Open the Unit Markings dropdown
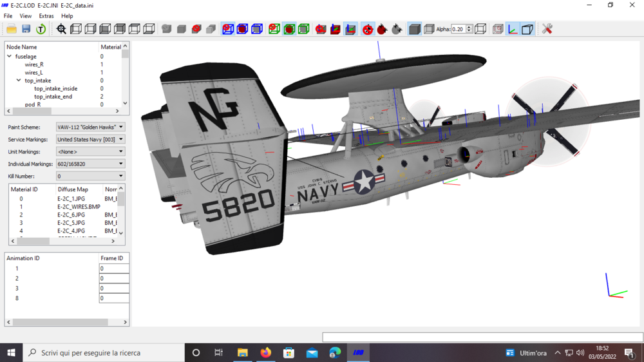Image resolution: width=644 pixels, height=362 pixels. click(90, 151)
